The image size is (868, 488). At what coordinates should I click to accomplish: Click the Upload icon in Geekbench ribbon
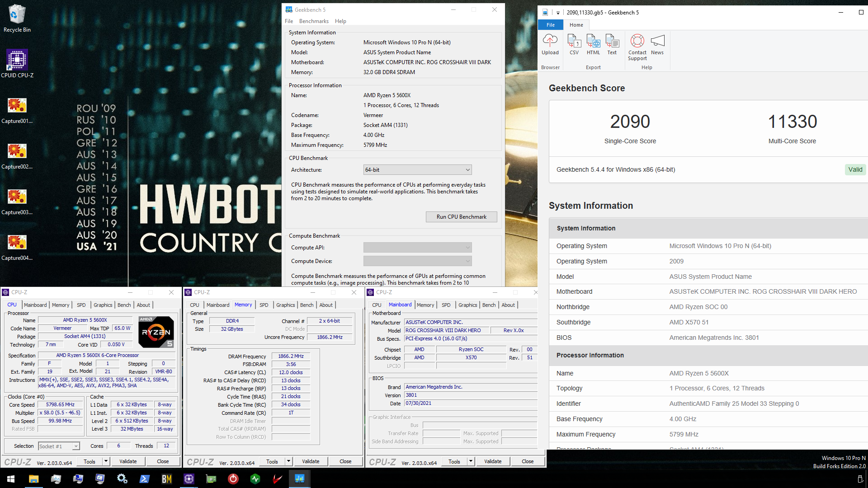tap(550, 45)
